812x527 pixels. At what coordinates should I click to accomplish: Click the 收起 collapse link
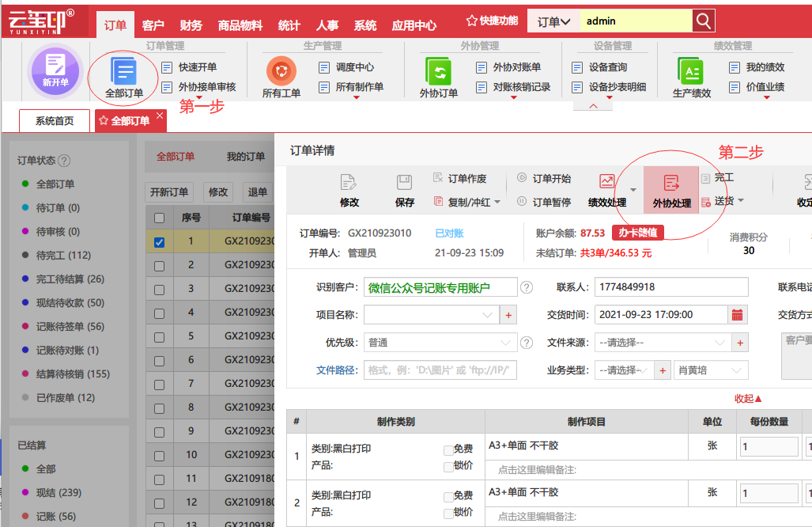coord(748,399)
